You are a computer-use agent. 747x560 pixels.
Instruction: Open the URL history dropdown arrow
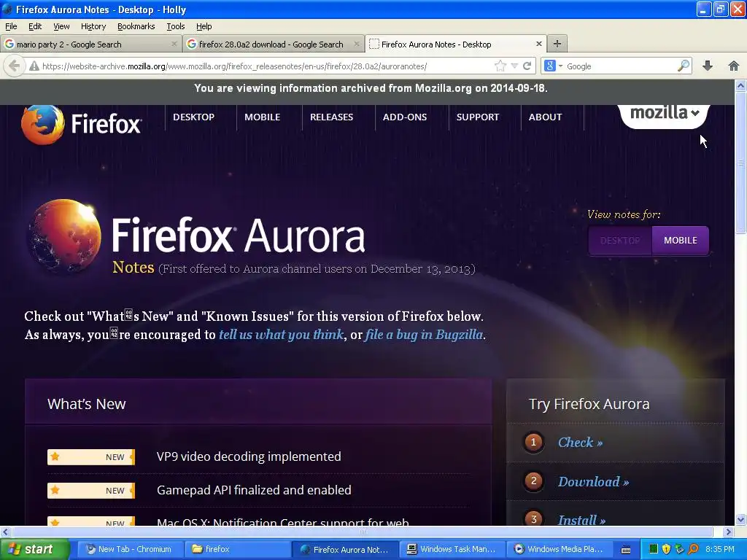[x=514, y=66]
